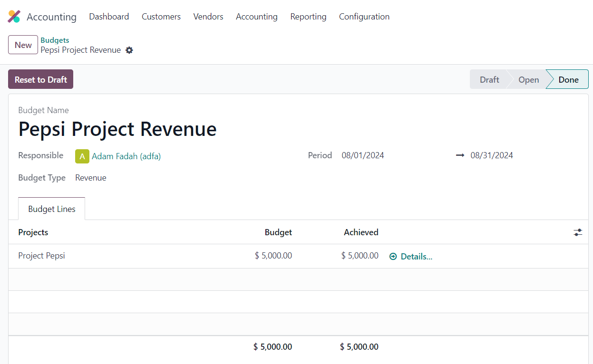Select the Open status stage
The image size is (593, 364).
coord(529,79)
